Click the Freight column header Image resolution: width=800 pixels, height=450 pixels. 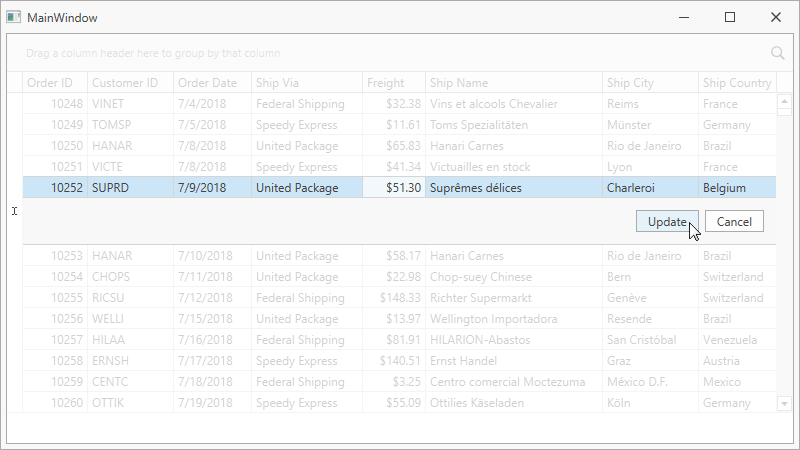394,83
